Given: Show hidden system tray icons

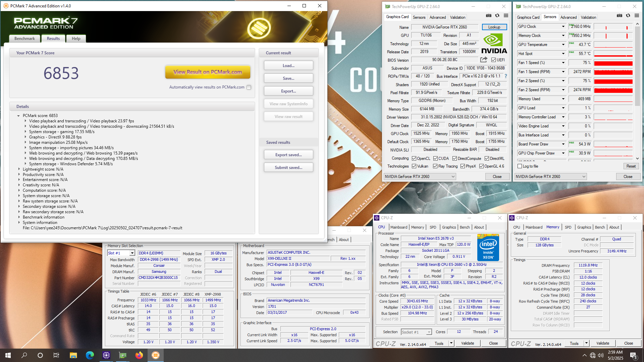Looking at the screenshot, I should [585, 355].
